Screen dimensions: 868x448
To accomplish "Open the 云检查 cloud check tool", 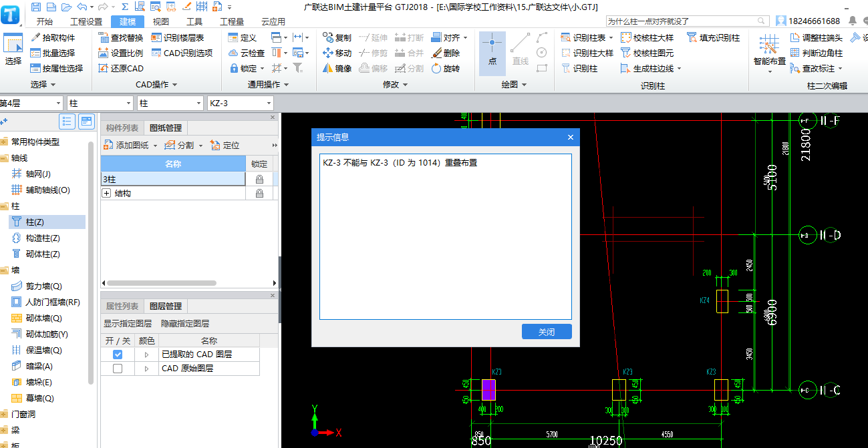I will coord(246,53).
